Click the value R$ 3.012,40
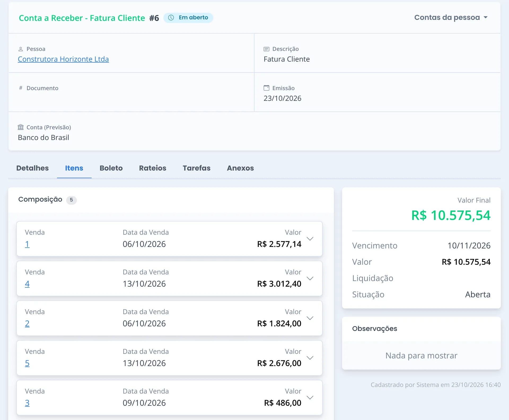Image resolution: width=509 pixels, height=420 pixels. click(x=279, y=284)
